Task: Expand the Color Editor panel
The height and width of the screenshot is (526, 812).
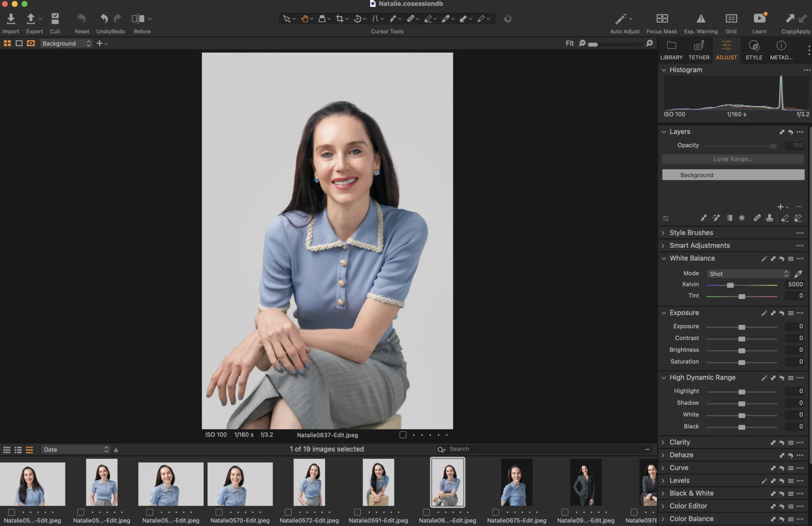Action: (663, 506)
